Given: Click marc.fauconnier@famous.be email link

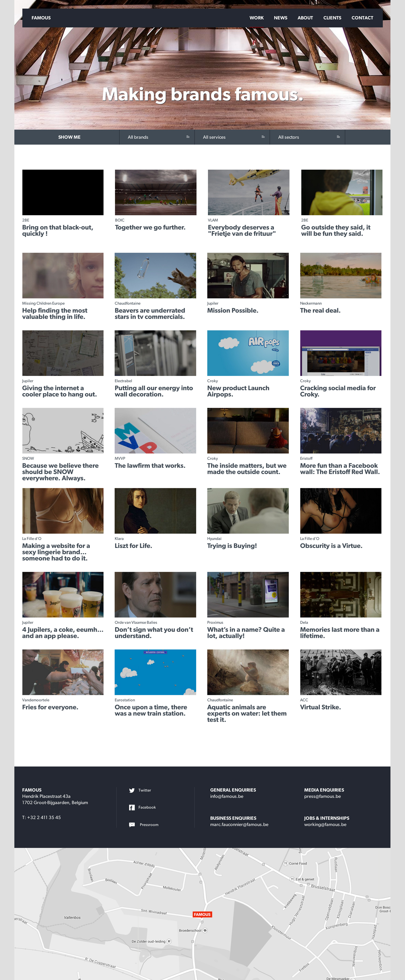Looking at the screenshot, I should point(239,824).
